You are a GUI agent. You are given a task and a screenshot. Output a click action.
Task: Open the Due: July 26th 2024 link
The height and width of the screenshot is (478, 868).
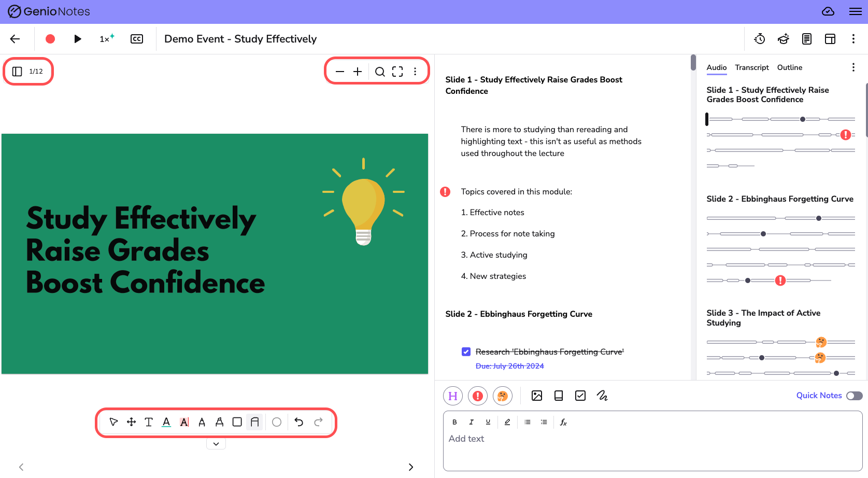[x=510, y=366]
